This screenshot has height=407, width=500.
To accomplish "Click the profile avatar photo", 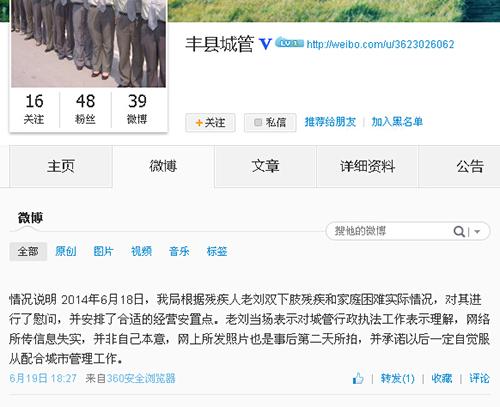I will pos(88,43).
